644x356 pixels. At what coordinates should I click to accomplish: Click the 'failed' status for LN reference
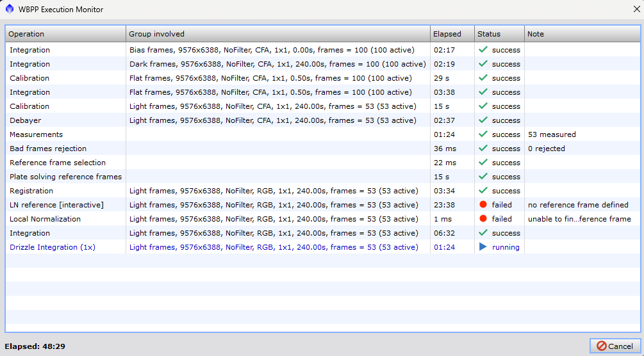(x=502, y=205)
